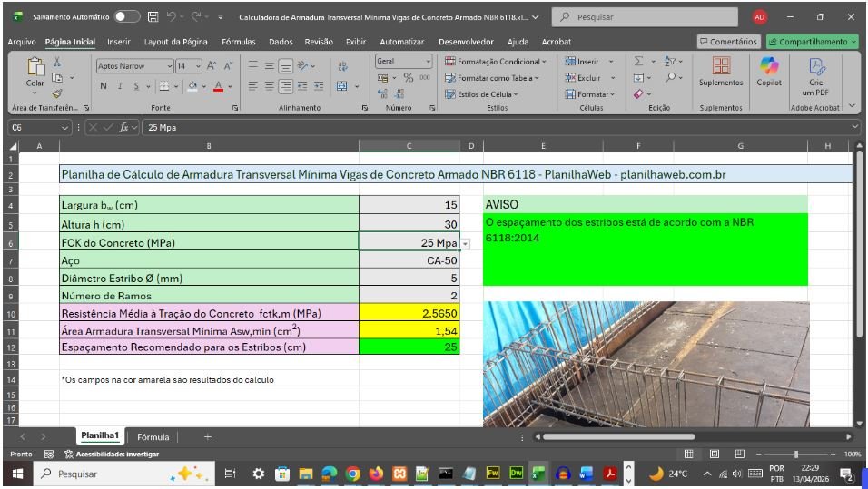Switch to Page Layout view in status bar
This screenshot has height=489, width=868.
click(714, 454)
